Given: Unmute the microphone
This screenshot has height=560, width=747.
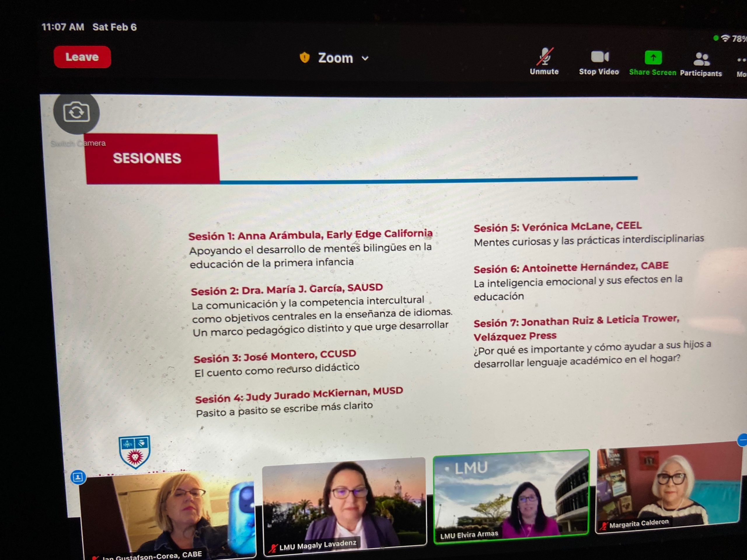Looking at the screenshot, I should 544,62.
